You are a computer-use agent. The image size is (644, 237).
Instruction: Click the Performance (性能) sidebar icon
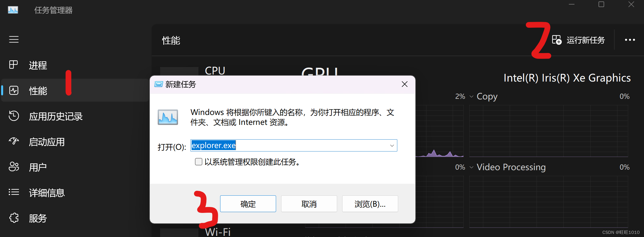pyautogui.click(x=14, y=90)
